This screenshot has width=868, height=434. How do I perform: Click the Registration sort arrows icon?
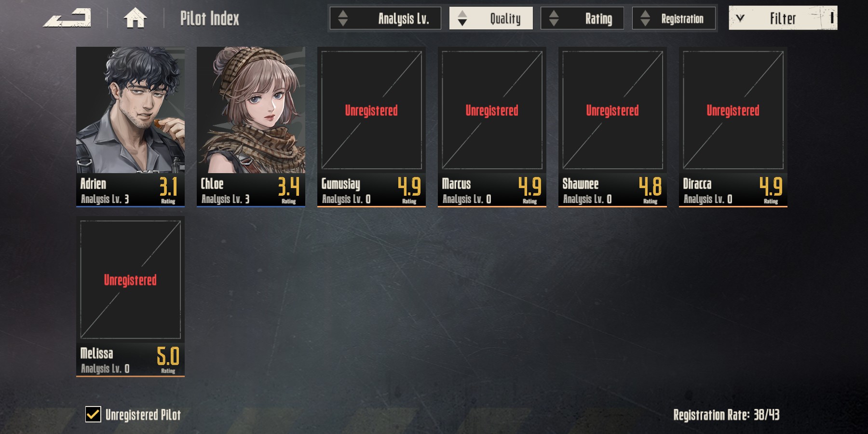pos(645,18)
